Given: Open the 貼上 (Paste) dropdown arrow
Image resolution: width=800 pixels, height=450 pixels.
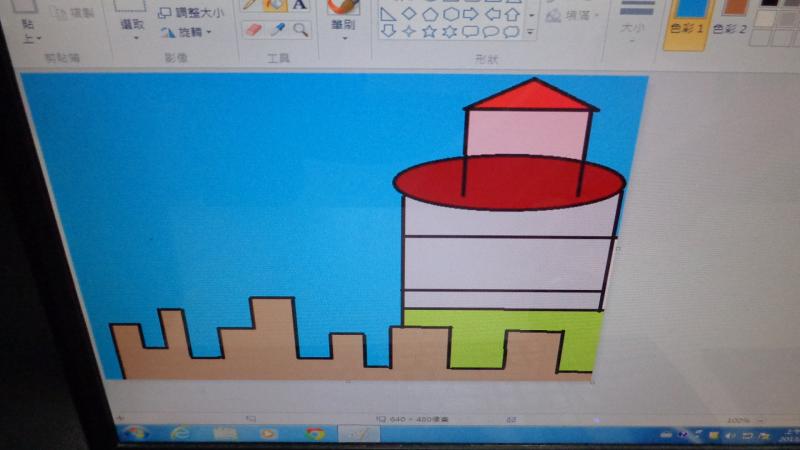Looking at the screenshot, I should pyautogui.click(x=38, y=38).
